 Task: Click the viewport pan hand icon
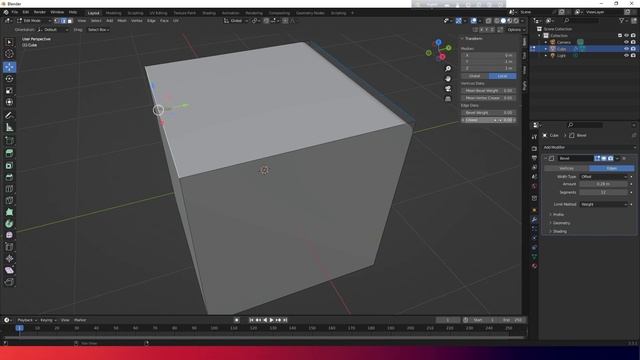click(448, 79)
